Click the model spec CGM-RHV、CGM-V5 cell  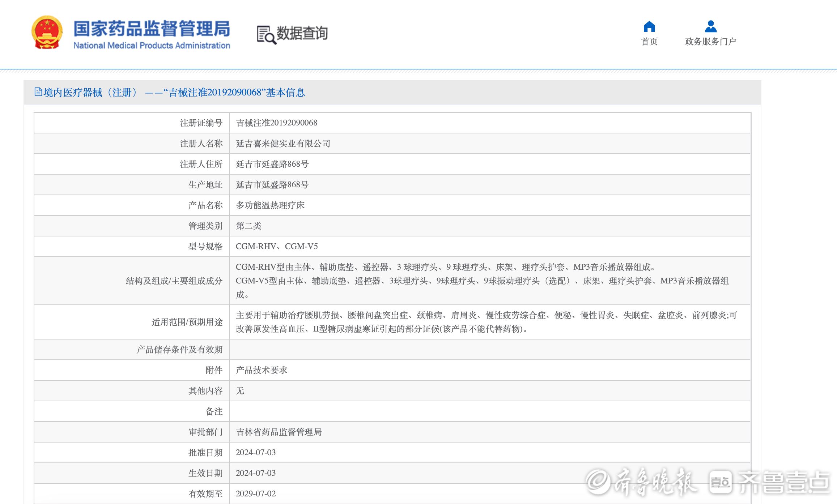(x=277, y=246)
